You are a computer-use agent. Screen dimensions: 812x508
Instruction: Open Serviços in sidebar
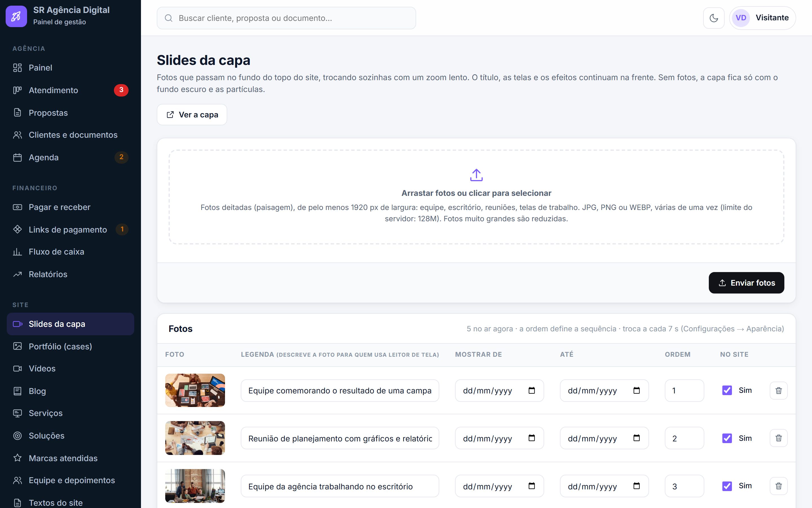70,413
